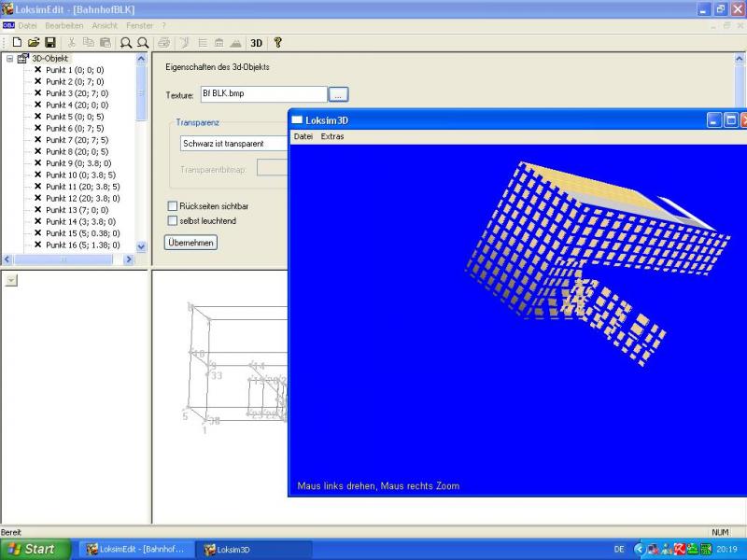
Task: Click the second magnifier zoom icon
Action: (143, 42)
